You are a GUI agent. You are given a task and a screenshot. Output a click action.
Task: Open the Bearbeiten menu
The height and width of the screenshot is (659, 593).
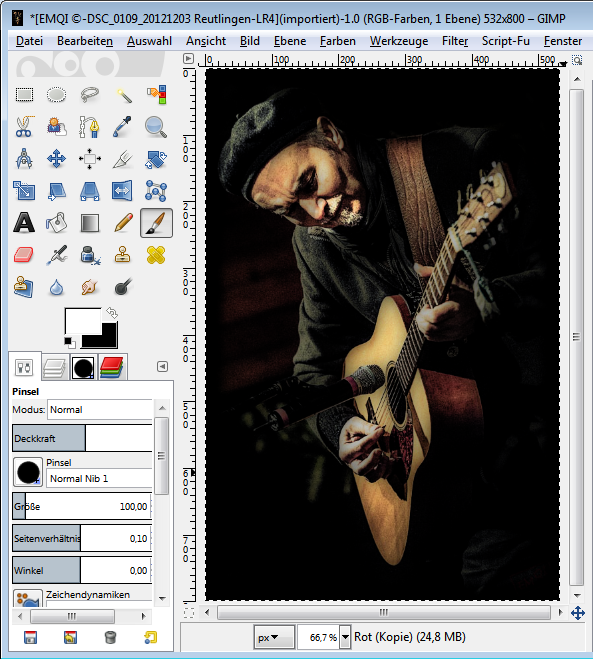click(x=85, y=41)
